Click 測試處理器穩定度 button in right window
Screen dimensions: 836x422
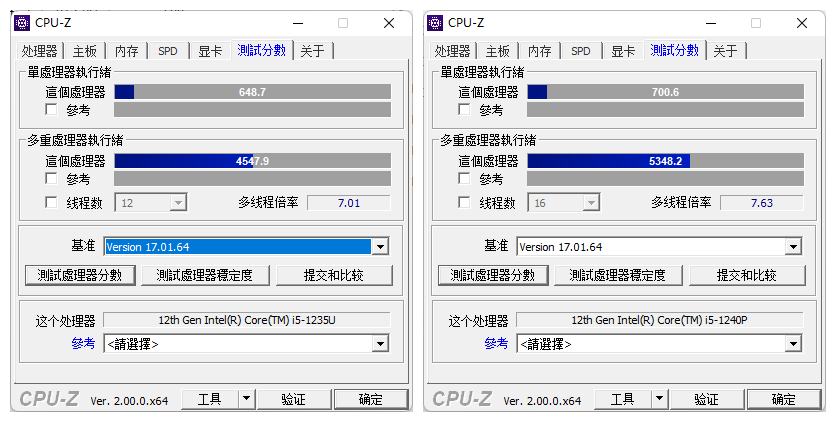(x=617, y=275)
